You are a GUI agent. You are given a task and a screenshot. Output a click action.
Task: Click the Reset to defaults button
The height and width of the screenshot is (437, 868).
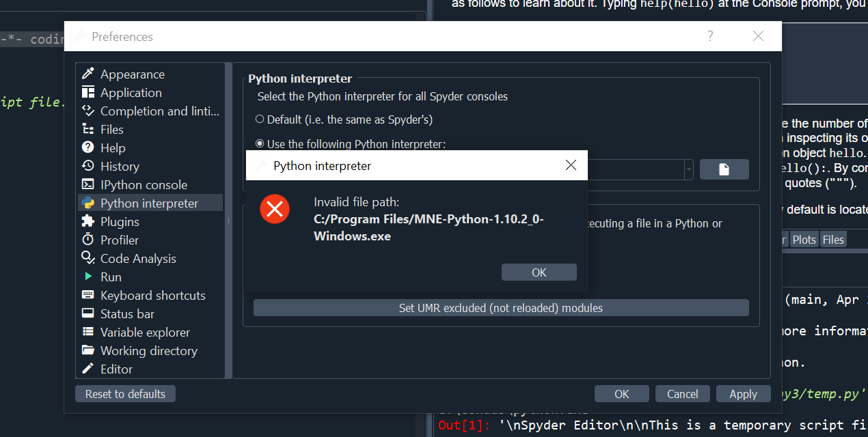pos(125,394)
